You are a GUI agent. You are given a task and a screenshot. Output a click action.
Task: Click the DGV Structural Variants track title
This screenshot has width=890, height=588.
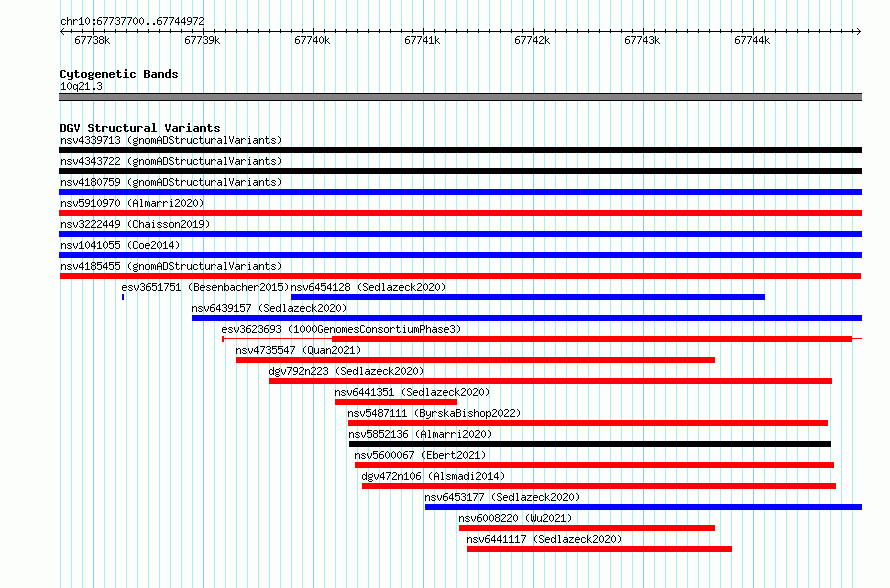pos(140,128)
